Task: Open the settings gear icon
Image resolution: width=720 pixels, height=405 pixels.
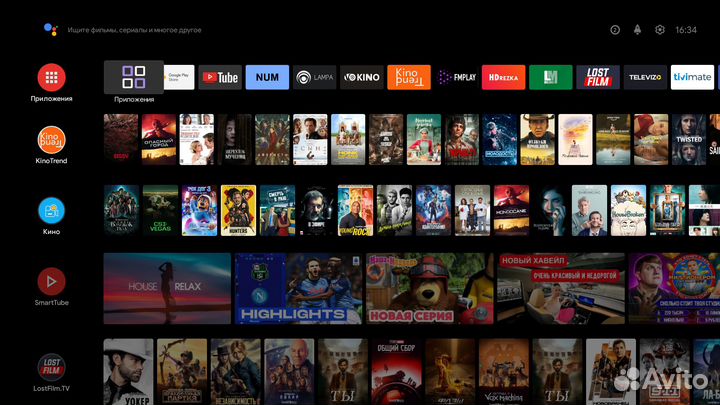Action: pyautogui.click(x=660, y=30)
